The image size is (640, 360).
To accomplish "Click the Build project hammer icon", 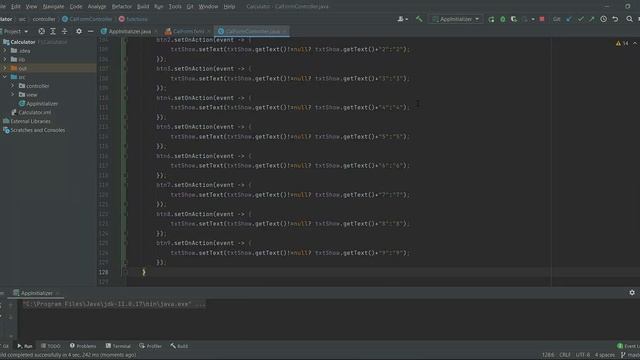I will (x=419, y=19).
